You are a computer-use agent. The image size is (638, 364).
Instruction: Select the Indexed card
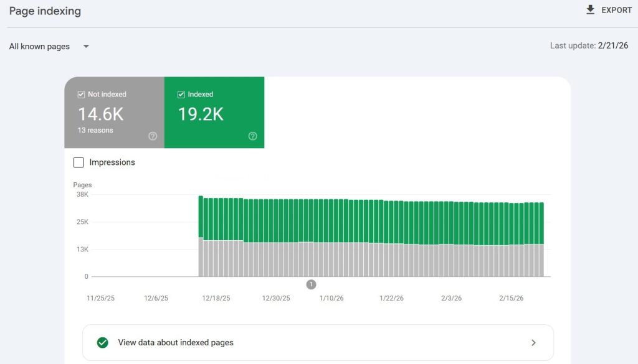(214, 112)
